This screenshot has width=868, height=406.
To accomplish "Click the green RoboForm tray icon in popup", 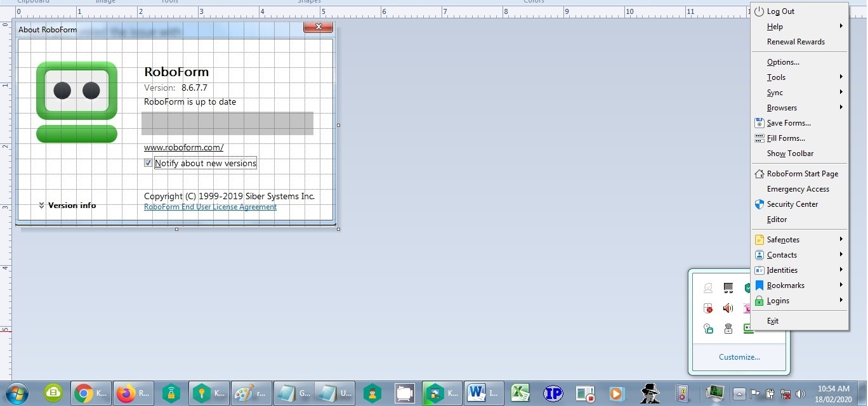I will tap(748, 329).
